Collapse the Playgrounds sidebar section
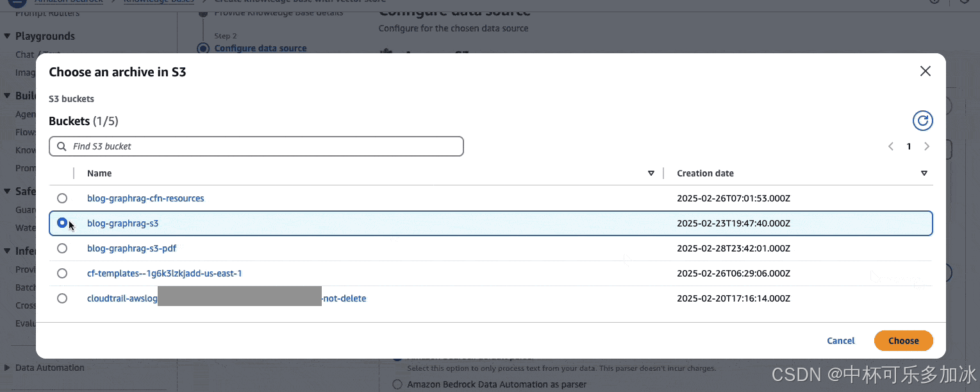This screenshot has width=980, height=392. click(x=7, y=36)
